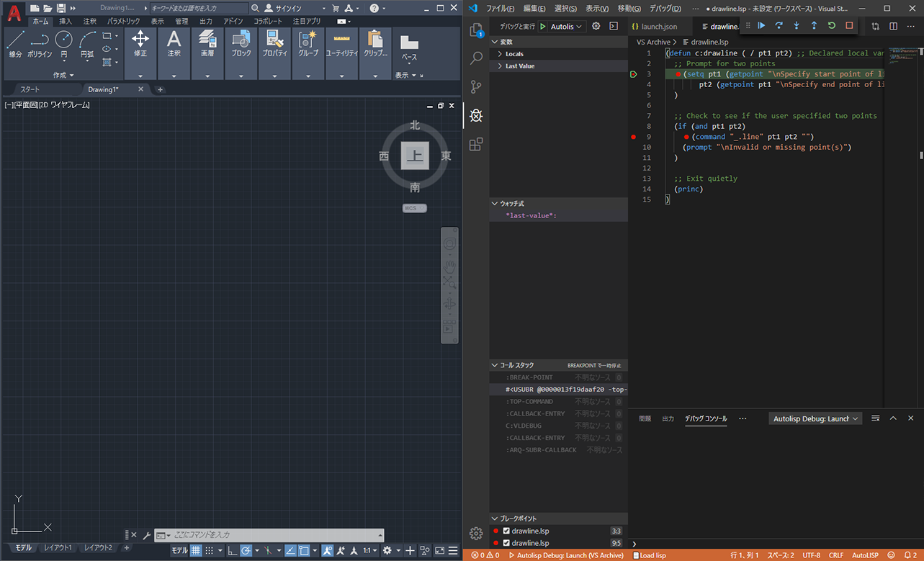Stop the debugging session

tap(849, 26)
